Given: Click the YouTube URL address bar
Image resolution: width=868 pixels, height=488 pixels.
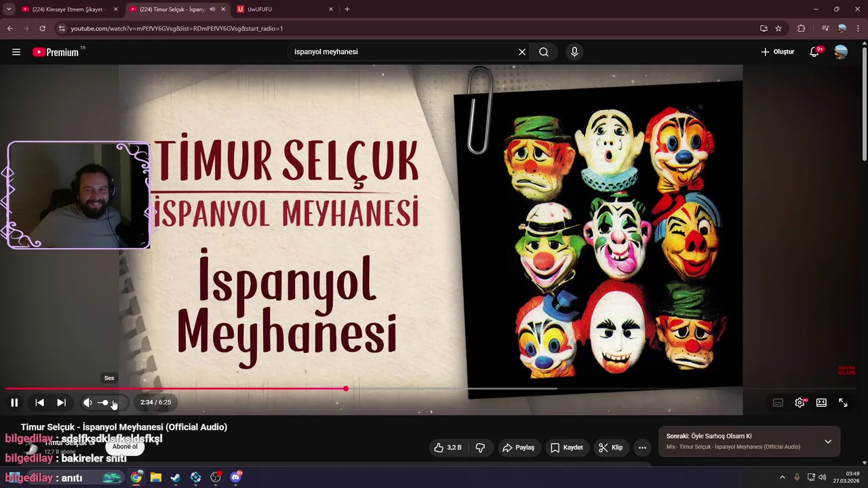Looking at the screenshot, I should coord(407,28).
